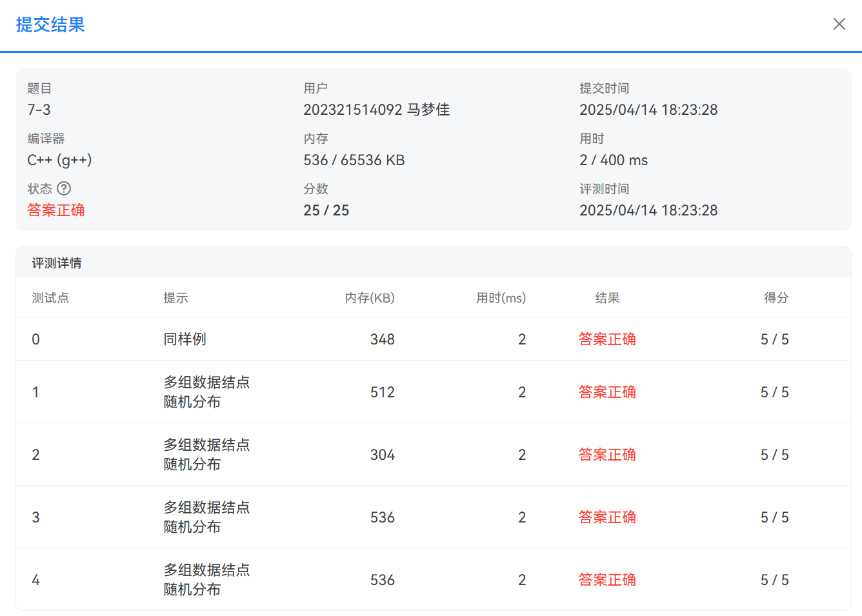Click the compiler value C++ (g++)
This screenshot has height=616, width=862.
(x=59, y=160)
